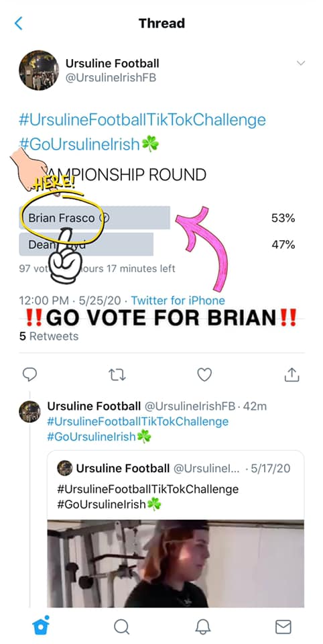Image resolution: width=323 pixels, height=644 pixels.
Task: Select the second poll option at 47%
Action: click(x=86, y=244)
